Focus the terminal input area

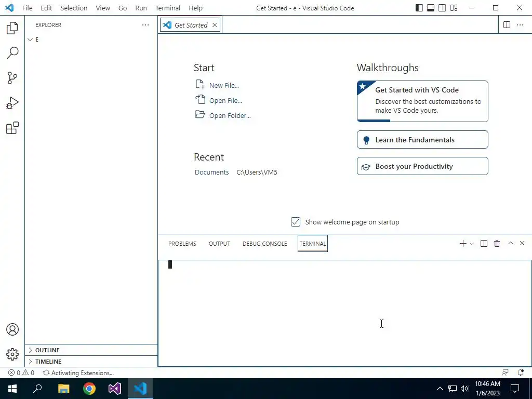345,313
